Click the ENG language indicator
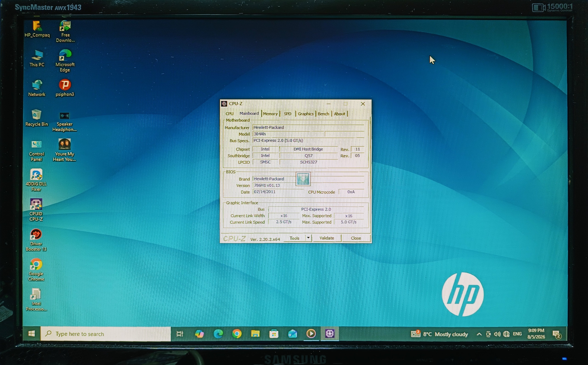Screen dimensions: 588x365 coord(517,334)
